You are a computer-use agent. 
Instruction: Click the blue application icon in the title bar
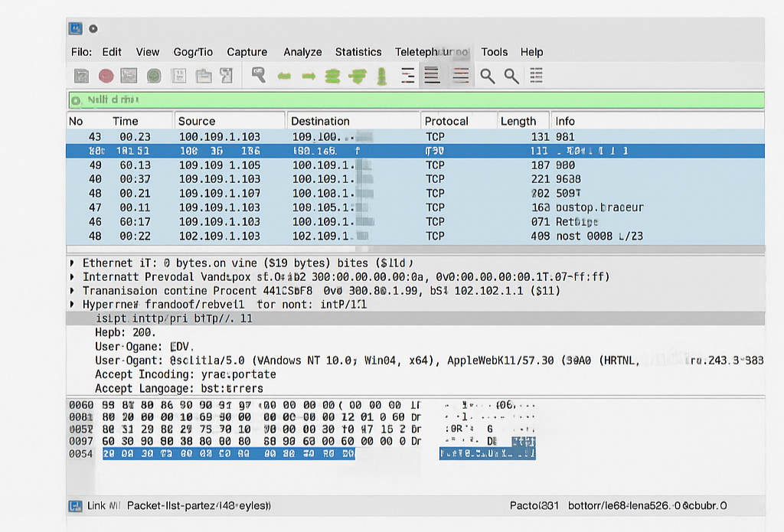pos(76,28)
